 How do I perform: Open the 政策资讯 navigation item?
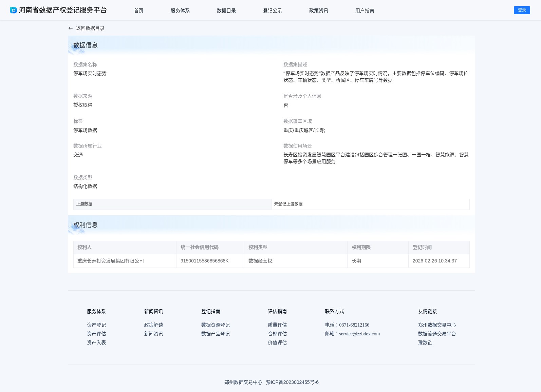pyautogui.click(x=319, y=11)
